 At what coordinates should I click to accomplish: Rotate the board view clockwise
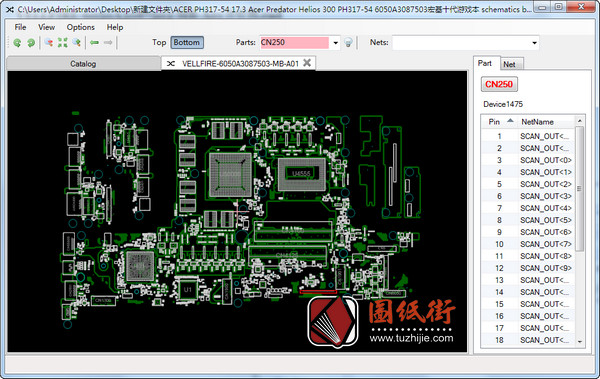coord(31,43)
